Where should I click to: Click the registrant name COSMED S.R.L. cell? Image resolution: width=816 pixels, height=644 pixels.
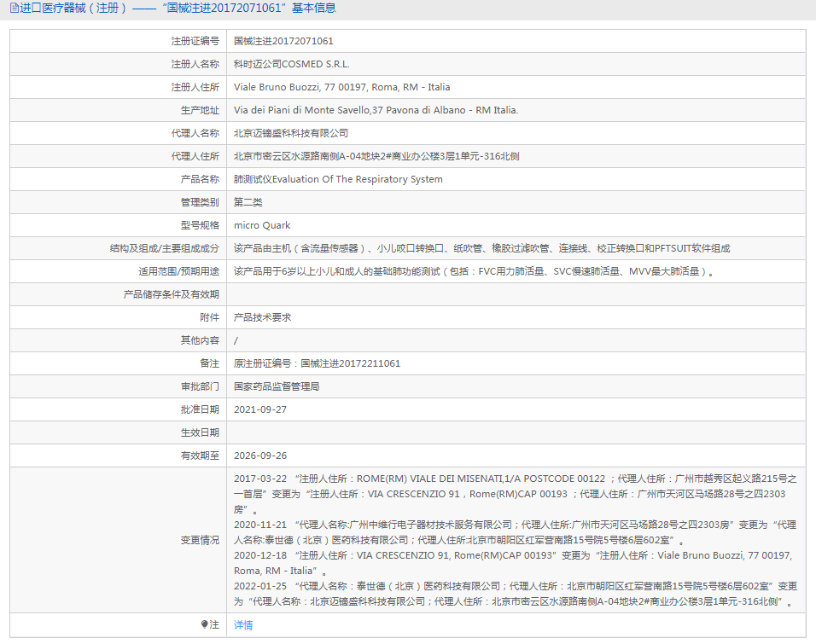coord(291,64)
